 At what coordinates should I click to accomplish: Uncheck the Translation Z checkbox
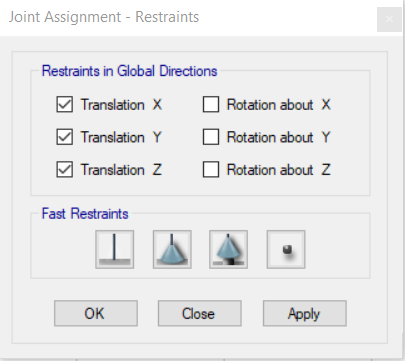coord(65,169)
